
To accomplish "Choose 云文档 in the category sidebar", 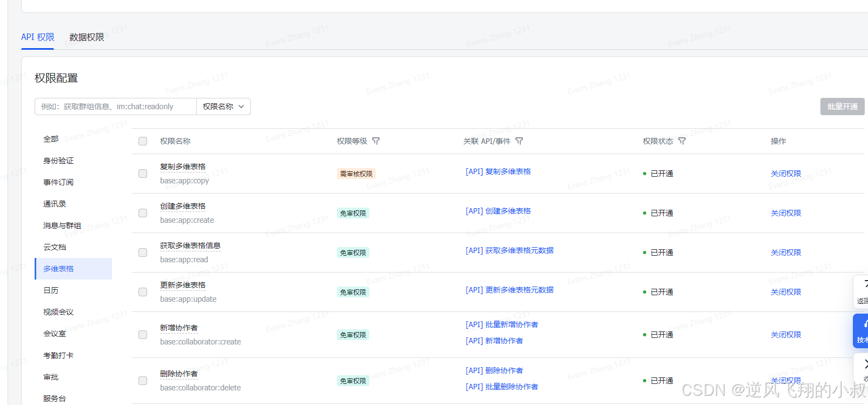I will coord(55,247).
